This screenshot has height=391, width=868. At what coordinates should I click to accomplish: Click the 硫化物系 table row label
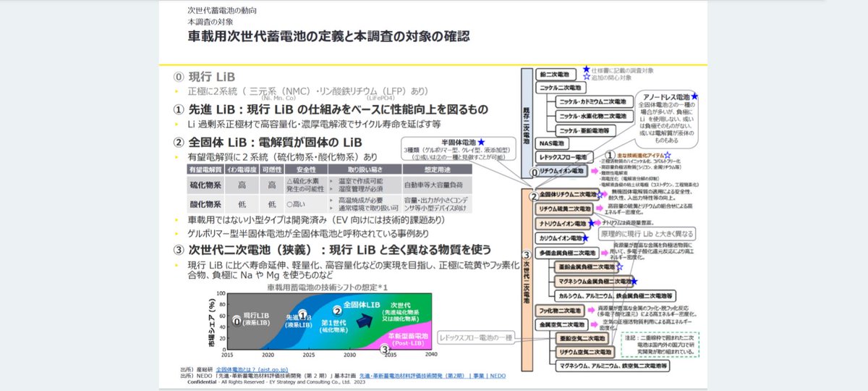tap(204, 185)
